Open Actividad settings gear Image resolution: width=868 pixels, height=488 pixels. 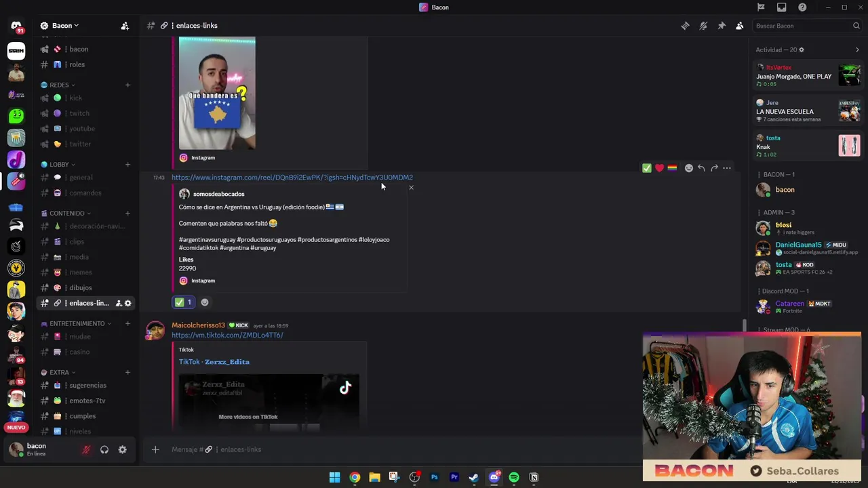tap(802, 49)
